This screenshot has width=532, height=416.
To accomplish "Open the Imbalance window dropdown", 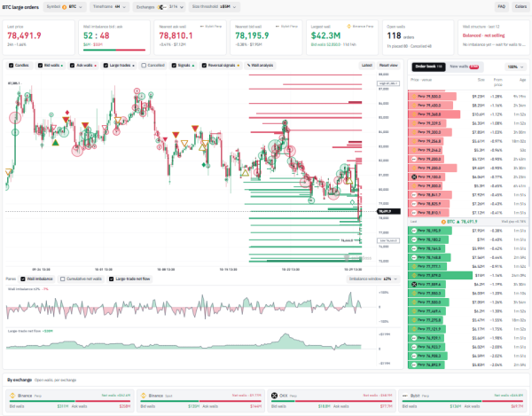I will (x=373, y=279).
